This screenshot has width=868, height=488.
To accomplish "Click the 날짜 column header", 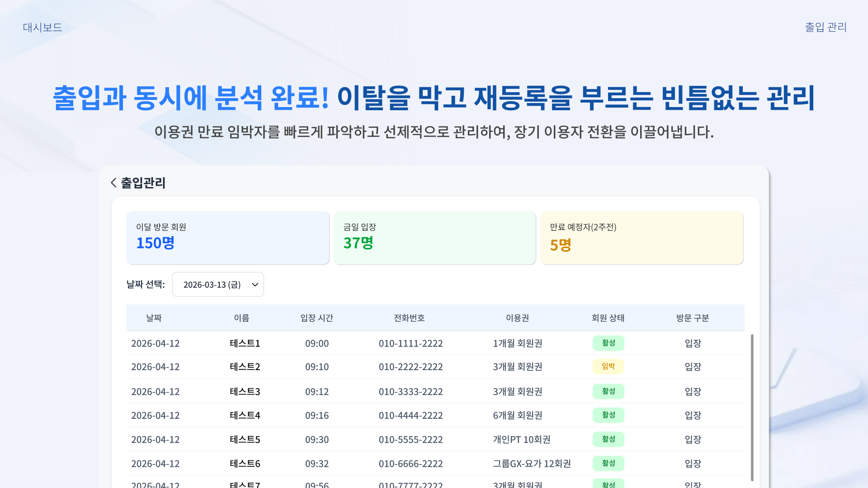I will tap(154, 318).
